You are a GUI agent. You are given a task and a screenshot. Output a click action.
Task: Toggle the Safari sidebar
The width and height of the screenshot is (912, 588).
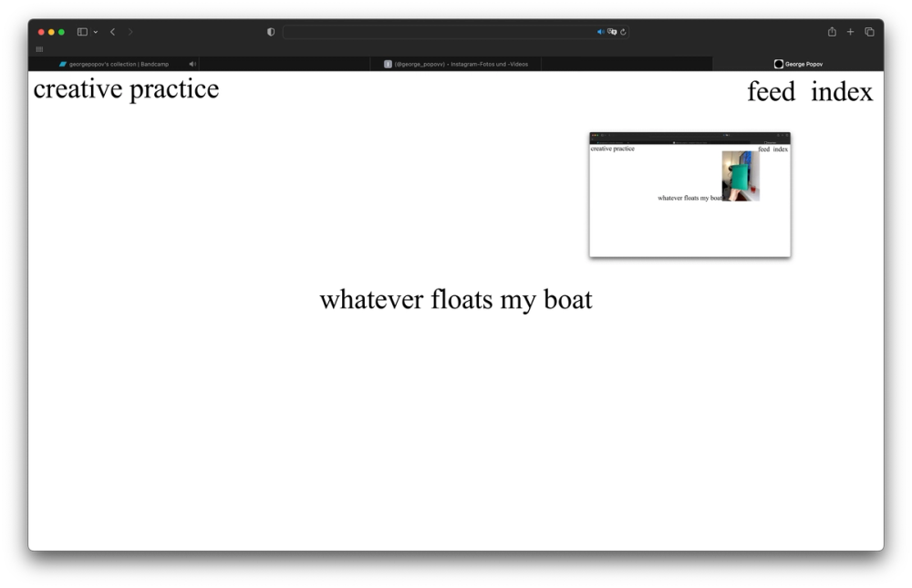click(83, 32)
